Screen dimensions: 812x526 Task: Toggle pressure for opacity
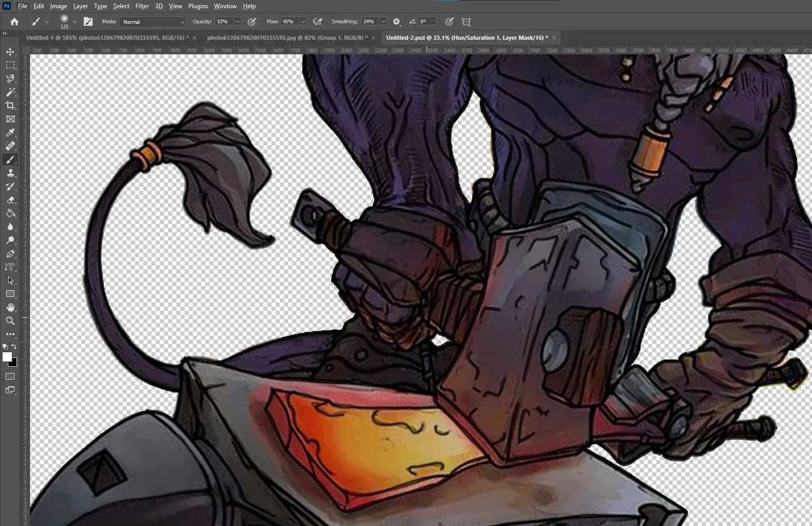(252, 22)
